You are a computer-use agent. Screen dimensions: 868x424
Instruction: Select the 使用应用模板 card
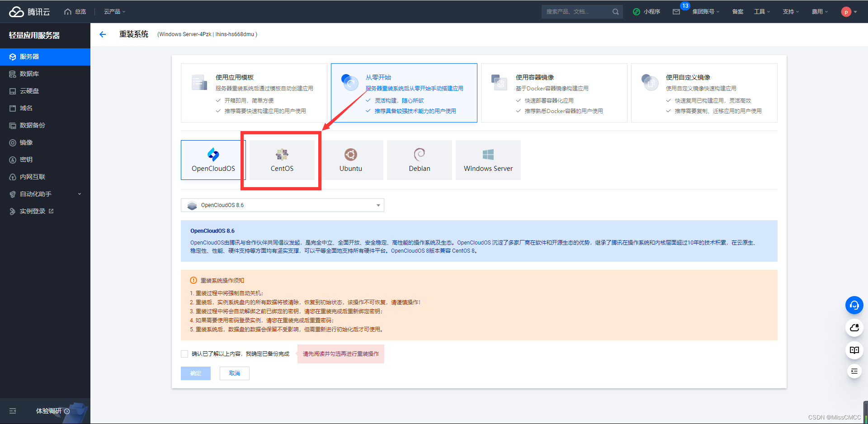tap(254, 93)
